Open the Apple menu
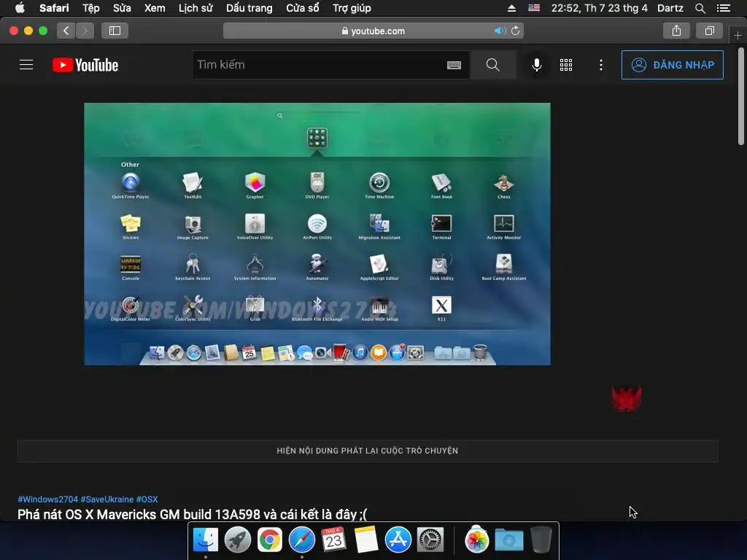Image resolution: width=747 pixels, height=560 pixels. [20, 8]
